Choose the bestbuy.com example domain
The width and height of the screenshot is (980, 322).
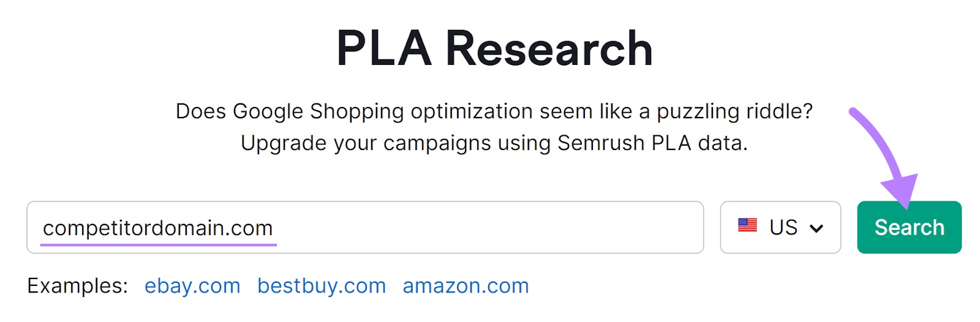pos(322,286)
